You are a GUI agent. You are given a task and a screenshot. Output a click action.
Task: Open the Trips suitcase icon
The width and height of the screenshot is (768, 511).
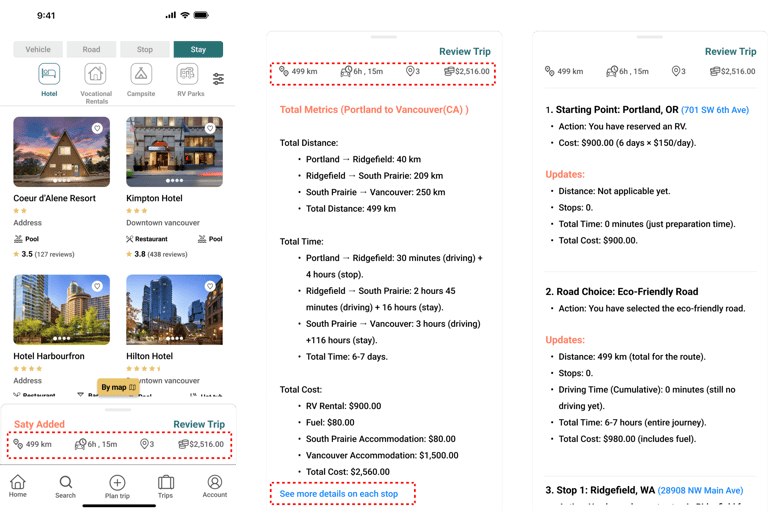point(166,483)
